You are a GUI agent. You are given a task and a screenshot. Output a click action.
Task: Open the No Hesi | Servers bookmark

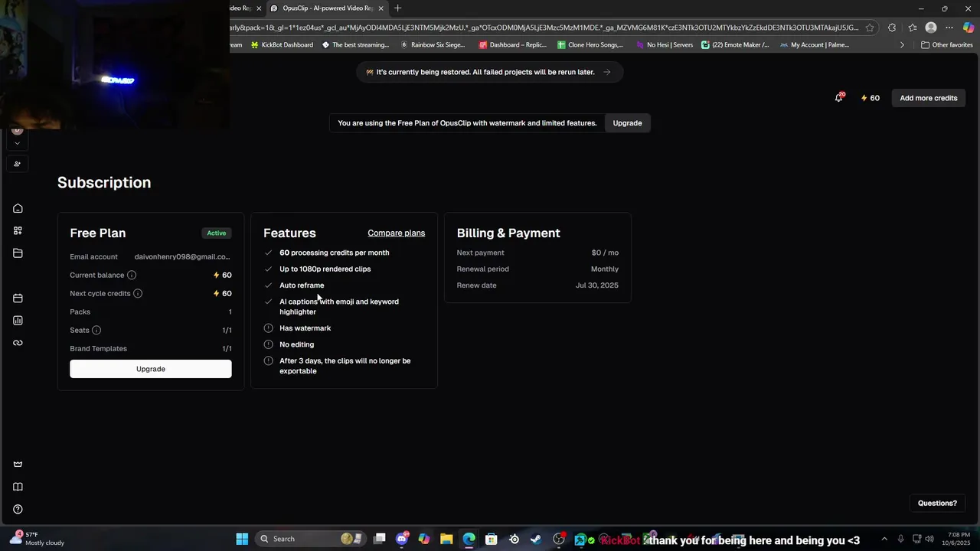pyautogui.click(x=665, y=44)
